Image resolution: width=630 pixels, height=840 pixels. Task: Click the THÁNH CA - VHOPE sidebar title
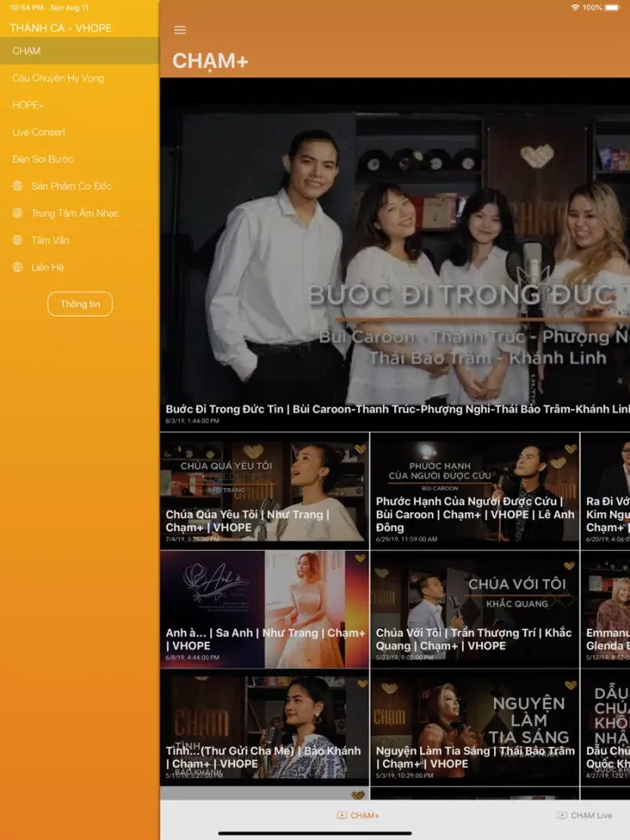click(x=60, y=28)
